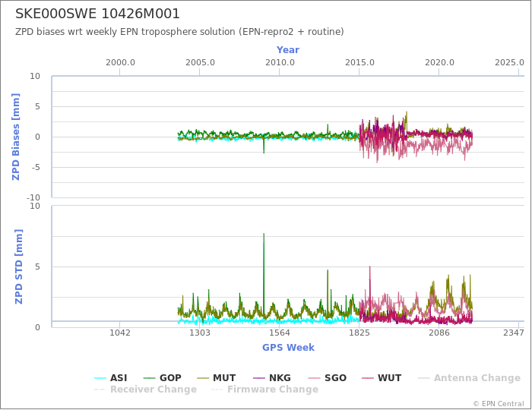Click the chart title SKE000SWE 10426M001
Screen dimensions: 532x410
point(97,14)
